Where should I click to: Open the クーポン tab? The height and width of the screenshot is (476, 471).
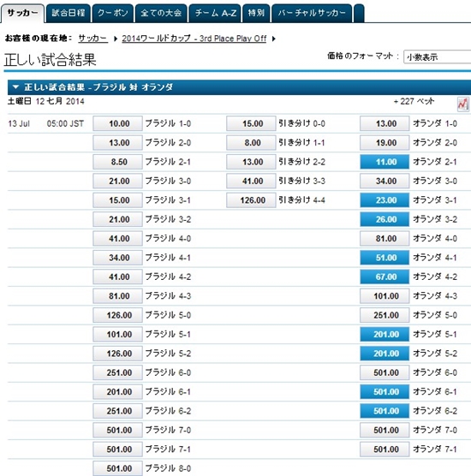pyautogui.click(x=113, y=13)
